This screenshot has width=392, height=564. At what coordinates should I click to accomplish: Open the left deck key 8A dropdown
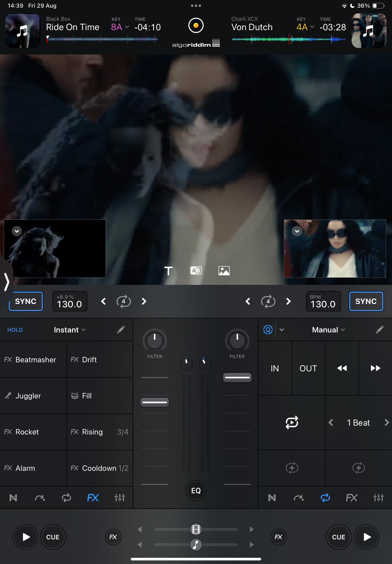pyautogui.click(x=120, y=27)
